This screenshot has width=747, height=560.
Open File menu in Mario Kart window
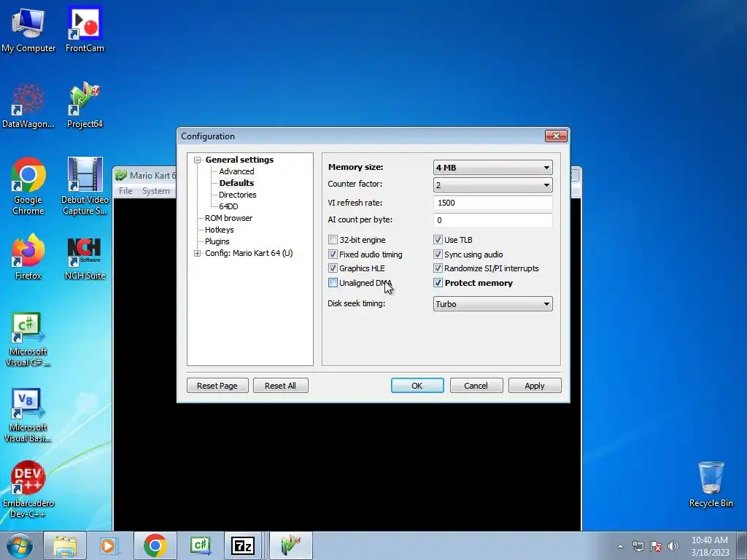tap(125, 191)
